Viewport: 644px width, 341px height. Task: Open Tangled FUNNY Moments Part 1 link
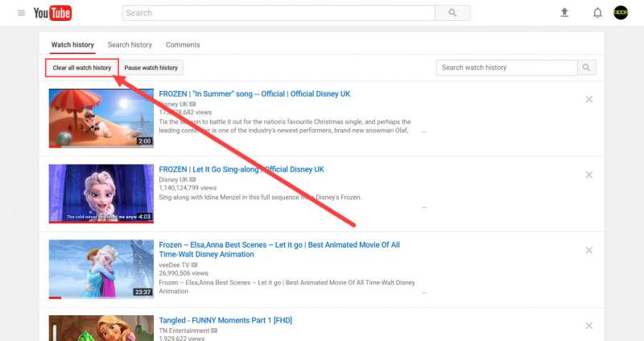tap(225, 320)
